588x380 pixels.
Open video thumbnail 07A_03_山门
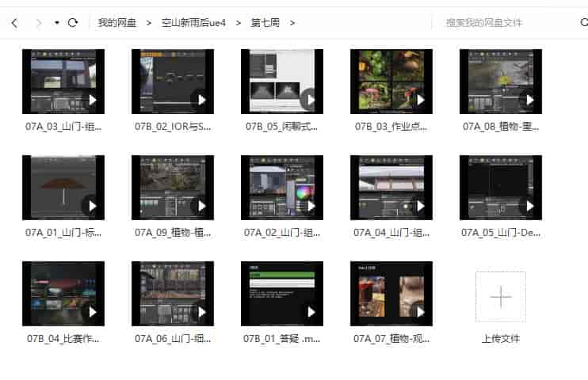[63, 82]
